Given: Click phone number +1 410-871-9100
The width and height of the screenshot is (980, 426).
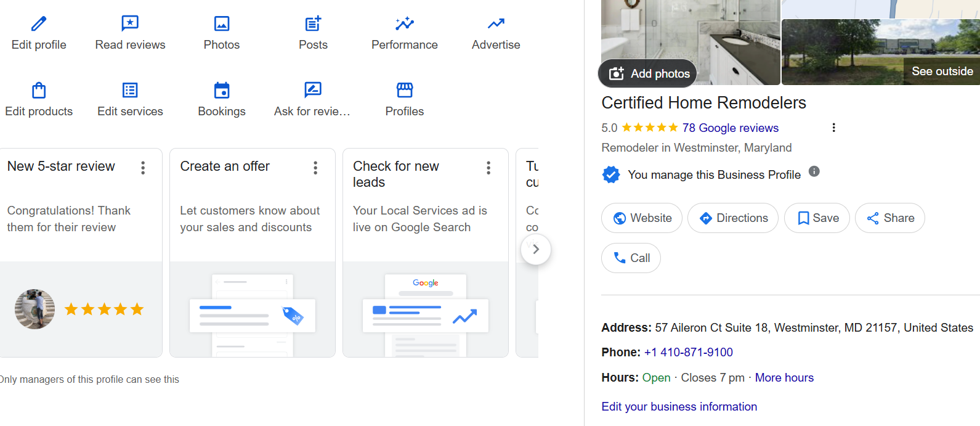Looking at the screenshot, I should point(689,352).
